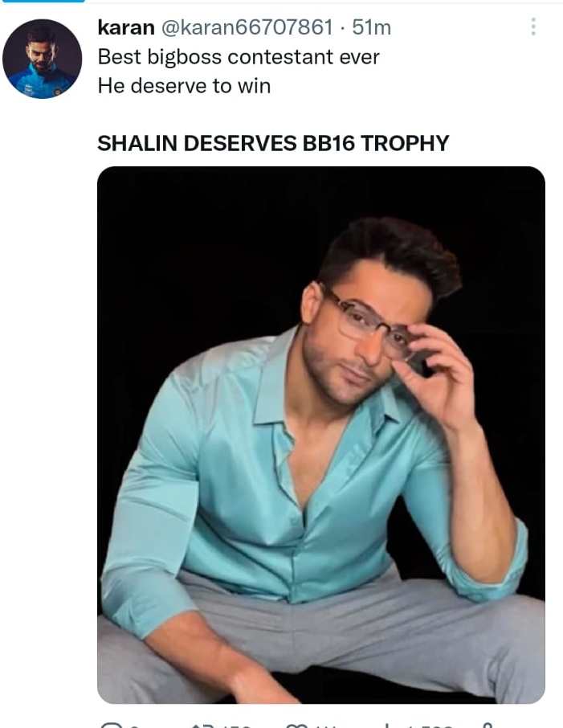Viewport: 563px width, 728px height.
Task: Open the tweet's three-dot more options menu
Action: (x=533, y=27)
